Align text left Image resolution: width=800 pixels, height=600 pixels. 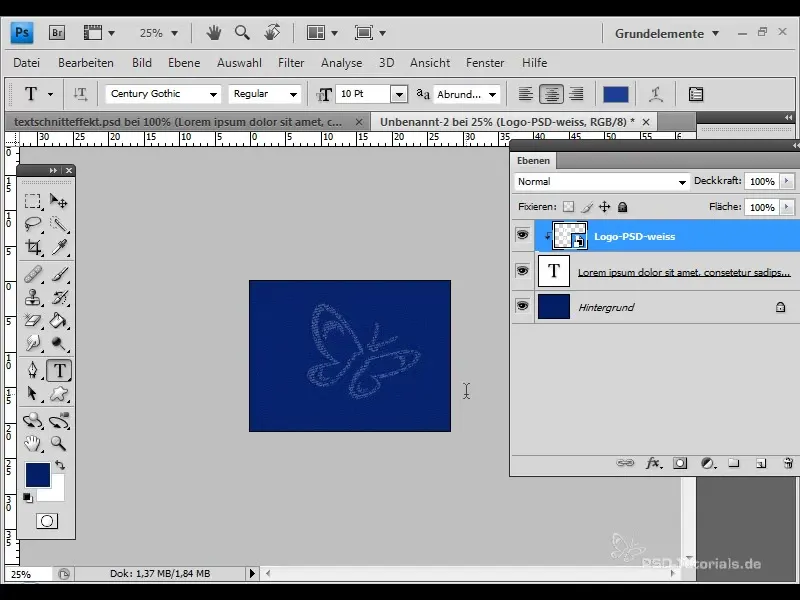tap(526, 94)
